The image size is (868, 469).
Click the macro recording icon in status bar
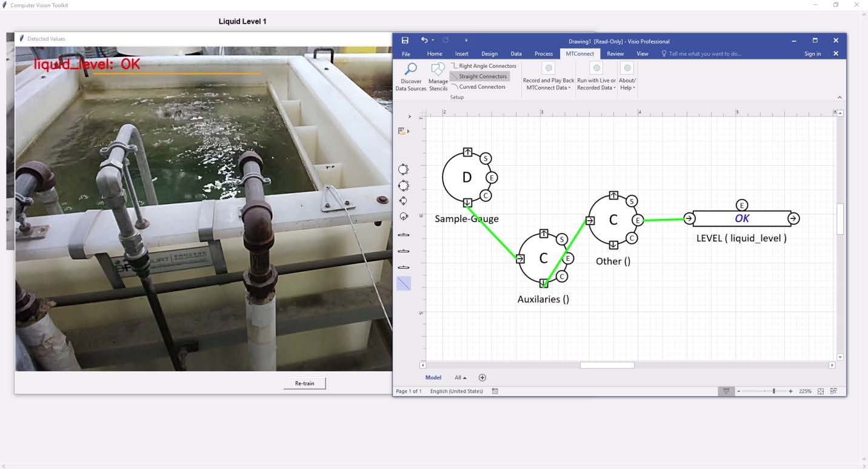(495, 391)
